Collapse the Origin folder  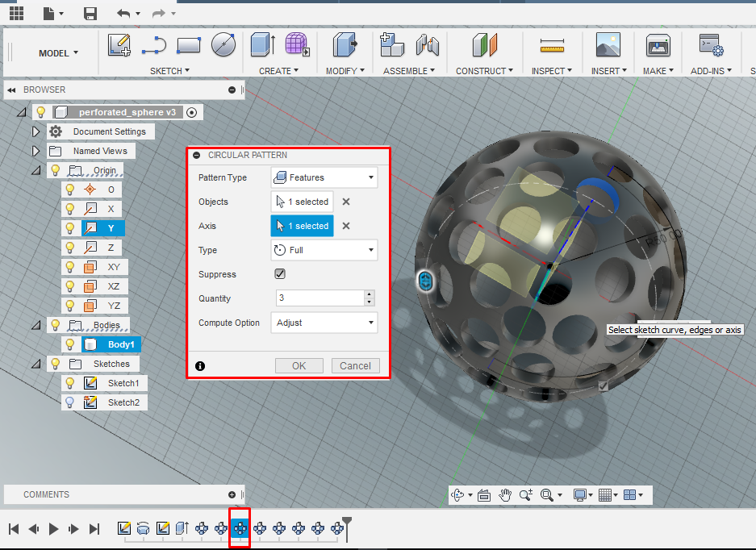tap(36, 170)
